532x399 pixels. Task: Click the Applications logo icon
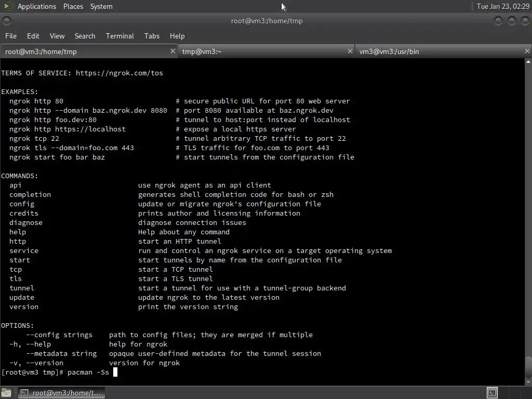point(8,6)
